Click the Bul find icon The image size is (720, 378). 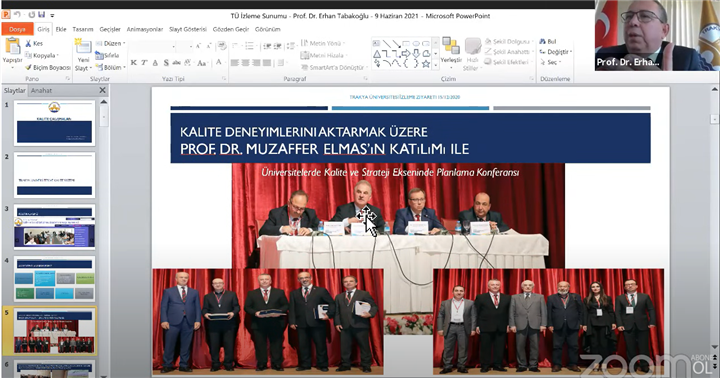pos(548,41)
